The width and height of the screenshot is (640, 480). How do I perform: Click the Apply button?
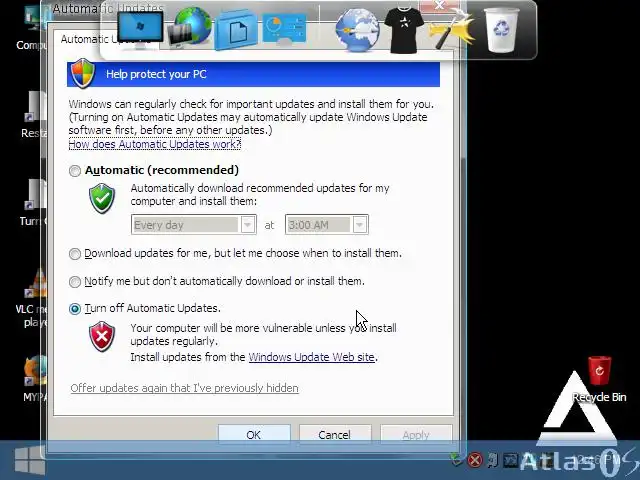click(x=416, y=434)
